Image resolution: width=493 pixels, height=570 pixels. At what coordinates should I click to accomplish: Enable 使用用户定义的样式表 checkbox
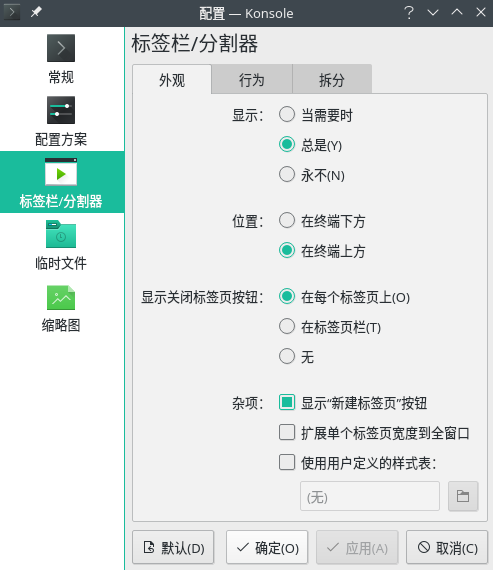357,462
